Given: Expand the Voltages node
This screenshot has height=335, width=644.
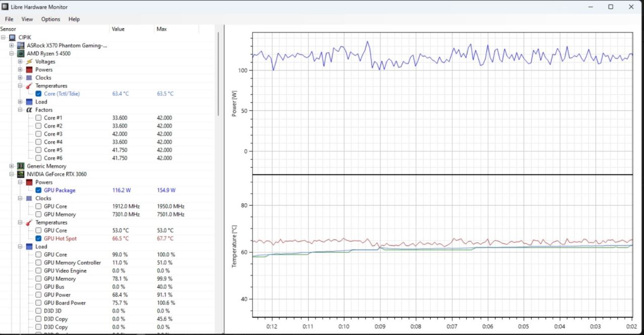Looking at the screenshot, I should click(20, 61).
